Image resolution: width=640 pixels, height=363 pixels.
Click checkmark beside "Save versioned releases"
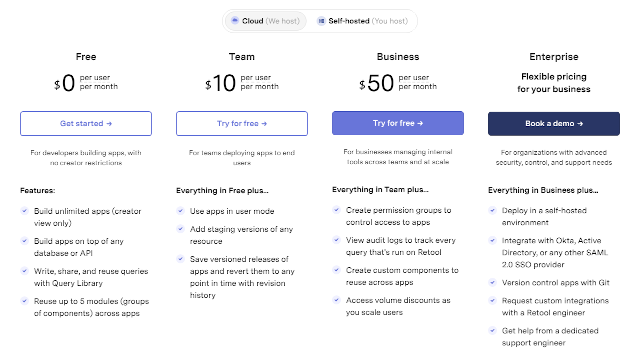pyautogui.click(x=180, y=258)
